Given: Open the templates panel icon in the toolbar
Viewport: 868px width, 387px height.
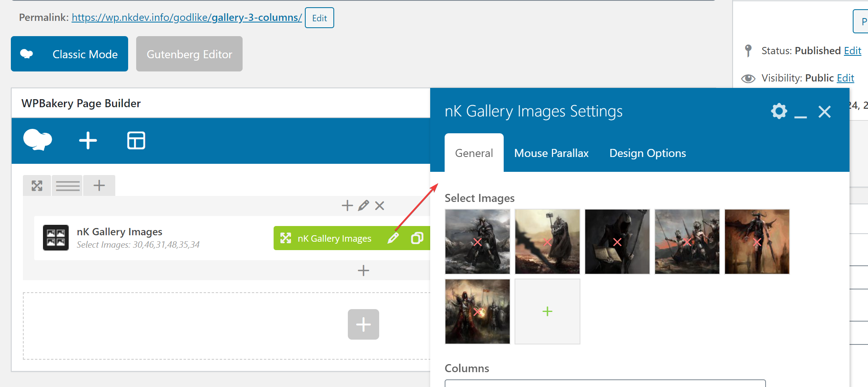Looking at the screenshot, I should [136, 141].
